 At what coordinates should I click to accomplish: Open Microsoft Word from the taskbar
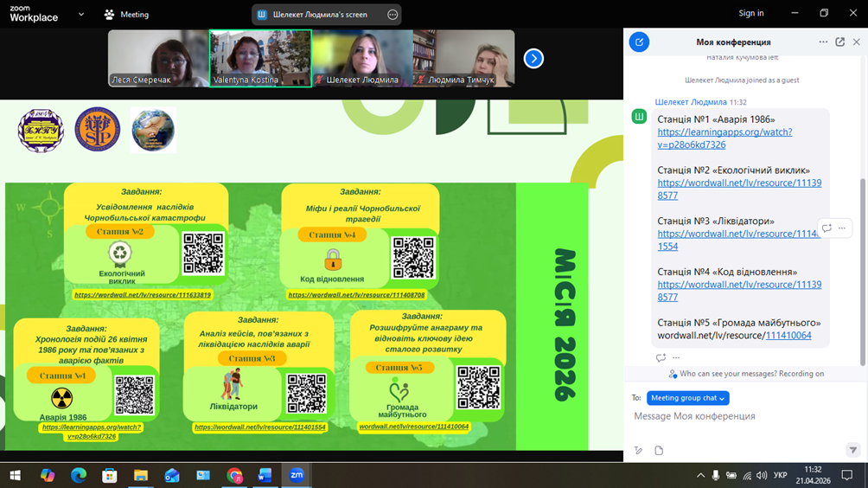[x=265, y=475]
